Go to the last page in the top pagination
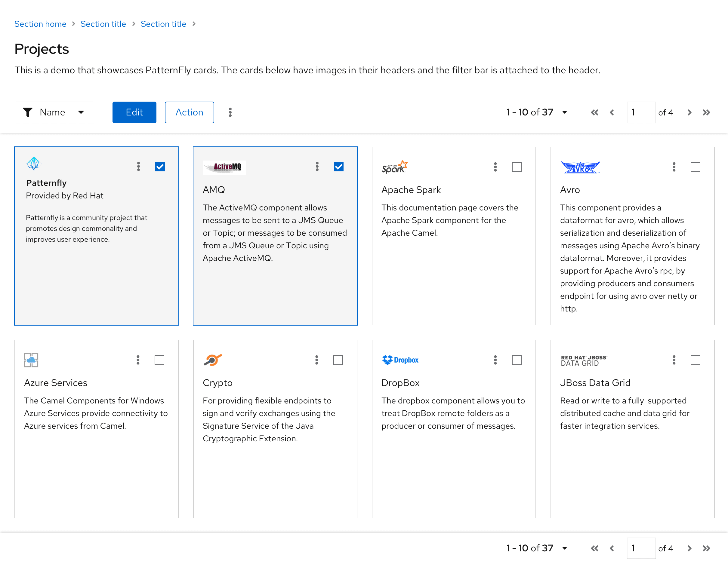This screenshot has height=564, width=728. [706, 113]
